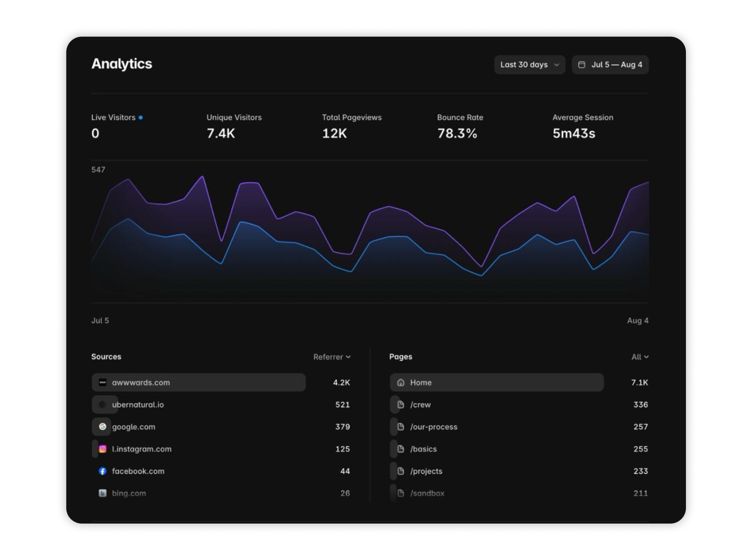Viewport: 752px width, 560px height.
Task: Open the Jul 5 — Aug 4 date picker
Action: coord(610,65)
